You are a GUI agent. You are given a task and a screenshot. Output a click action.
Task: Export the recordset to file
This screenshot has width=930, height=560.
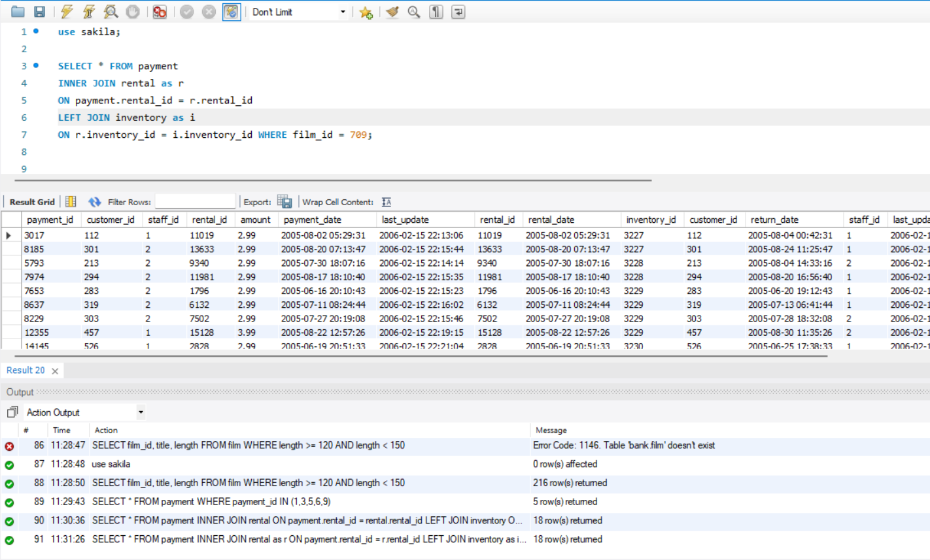(284, 202)
